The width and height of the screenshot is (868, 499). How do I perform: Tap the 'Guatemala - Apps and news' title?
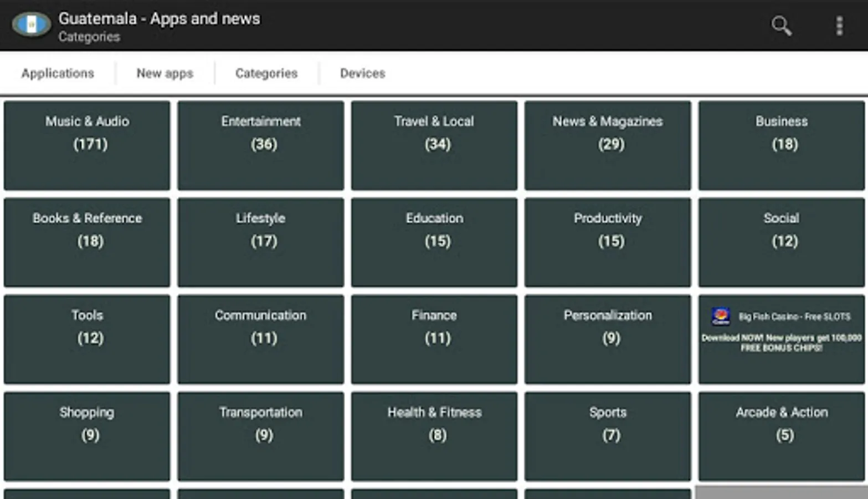coord(159,19)
